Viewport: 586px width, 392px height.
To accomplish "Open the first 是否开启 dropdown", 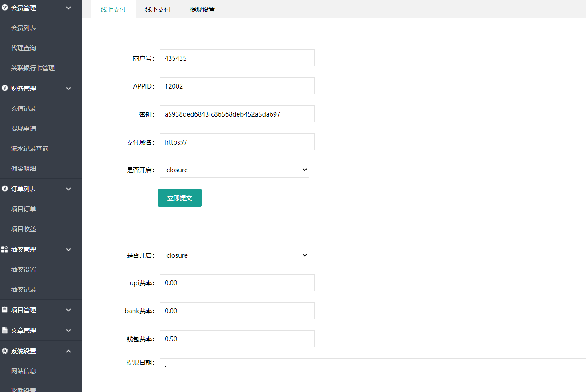I will (234, 170).
